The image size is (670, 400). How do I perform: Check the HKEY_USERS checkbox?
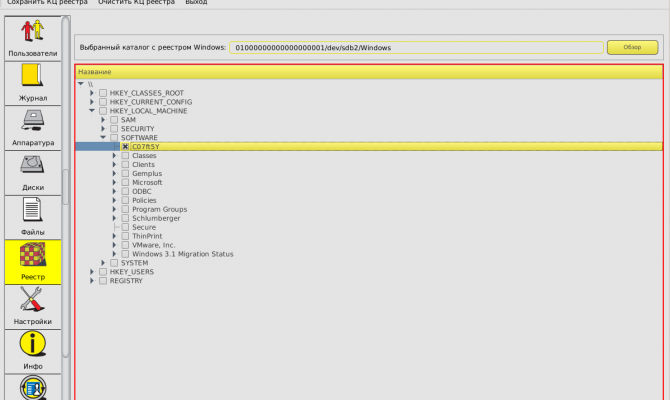[103, 272]
